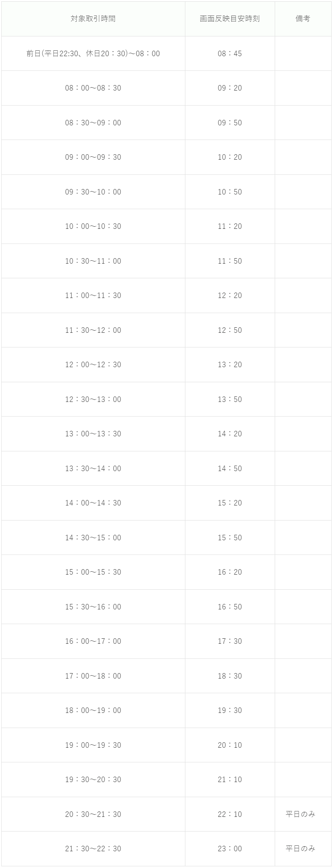The image size is (333, 868).
Task: Click the 13:20 reflection time cell
Action: tap(230, 365)
